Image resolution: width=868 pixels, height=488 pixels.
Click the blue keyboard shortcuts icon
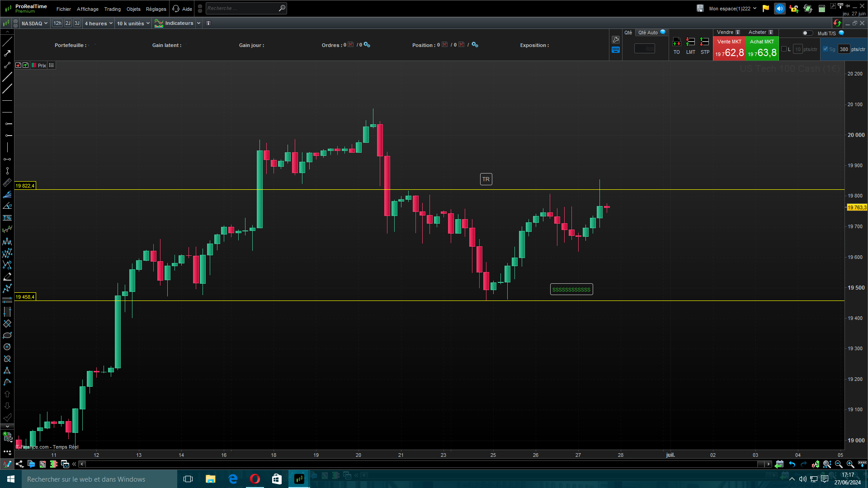pyautogui.click(x=615, y=50)
